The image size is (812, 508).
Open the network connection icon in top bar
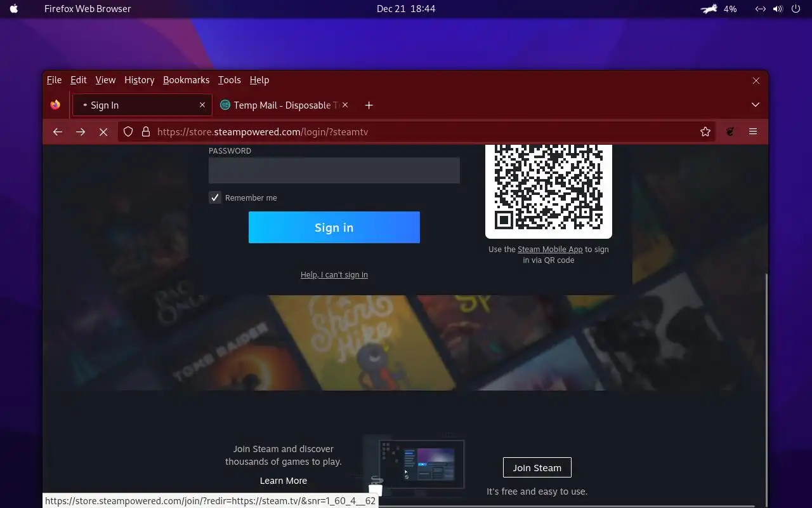coord(760,9)
